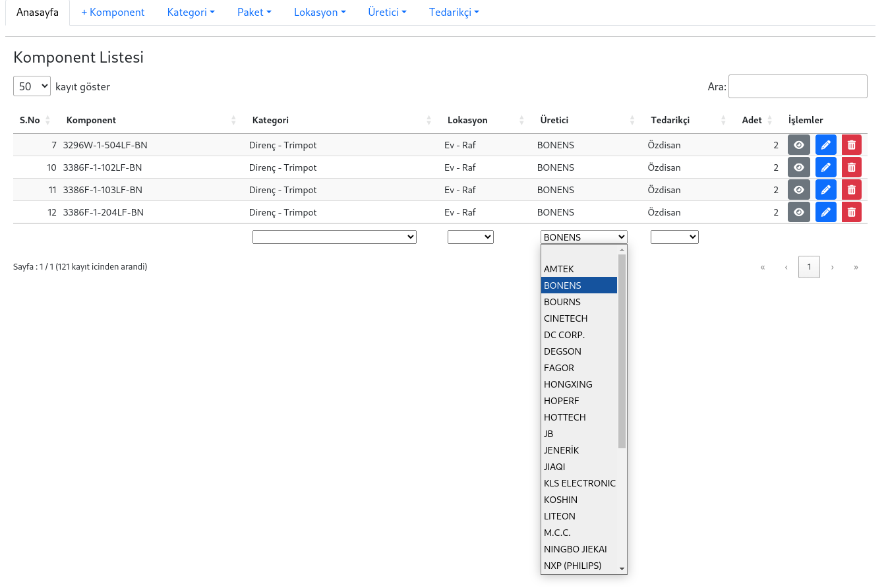Go to last page with » button
The width and height of the screenshot is (888, 588).
click(856, 267)
